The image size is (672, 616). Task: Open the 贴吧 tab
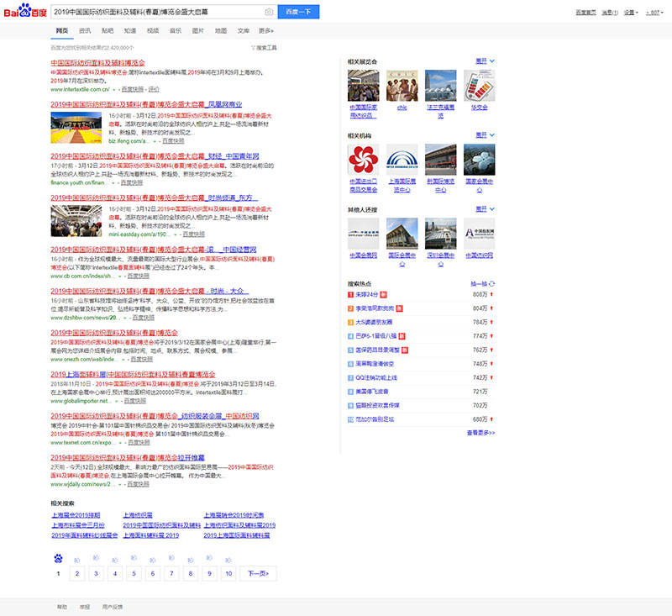tap(108, 31)
